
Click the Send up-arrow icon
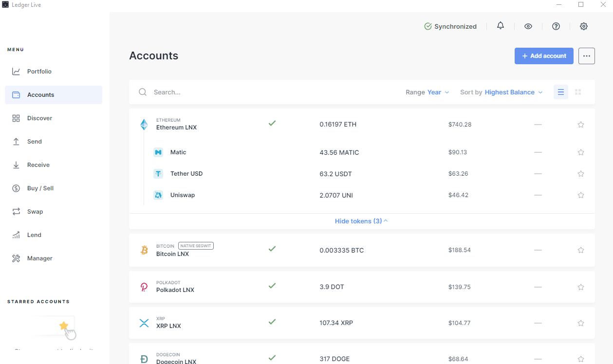click(16, 142)
